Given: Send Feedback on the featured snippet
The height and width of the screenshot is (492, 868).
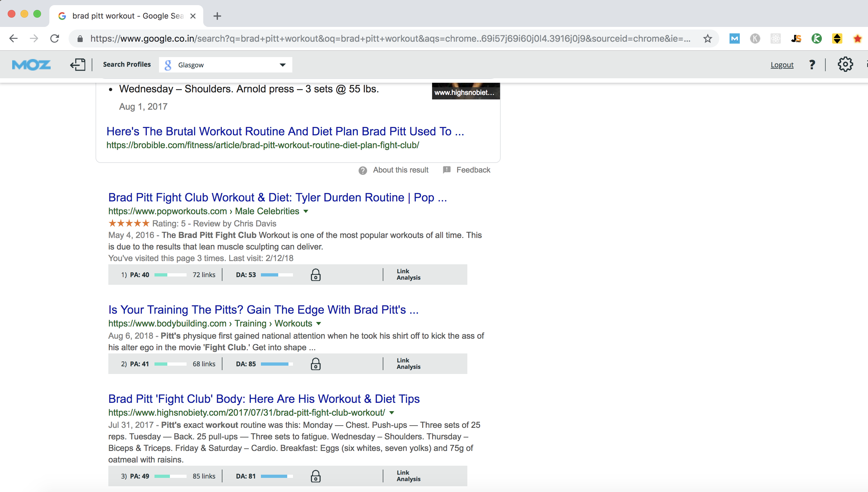Looking at the screenshot, I should point(473,170).
